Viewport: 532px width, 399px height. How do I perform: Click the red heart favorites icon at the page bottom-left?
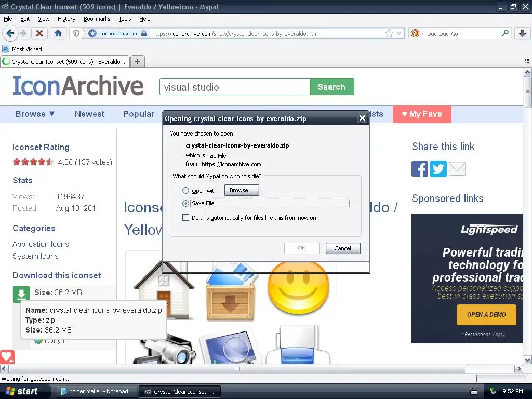(7, 357)
